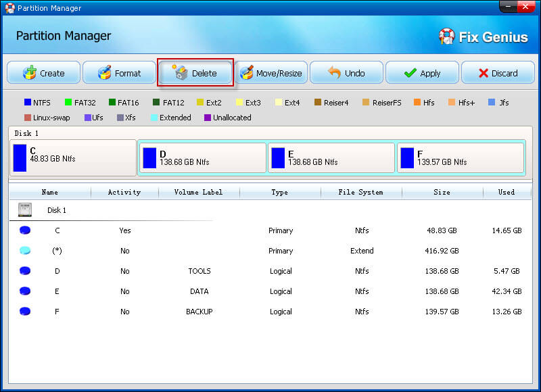Screen dimensions: 541x392
Task: Click the Hfs+ legend label
Action: (467, 103)
